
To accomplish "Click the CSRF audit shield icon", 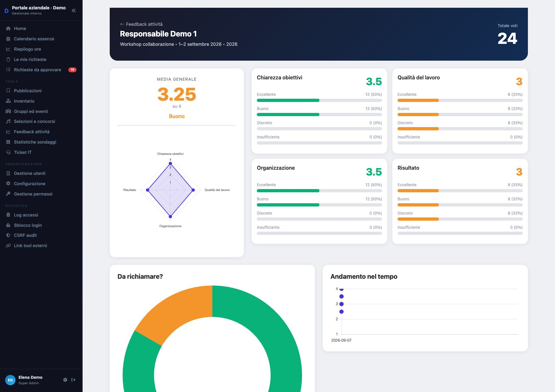I will (x=8, y=235).
